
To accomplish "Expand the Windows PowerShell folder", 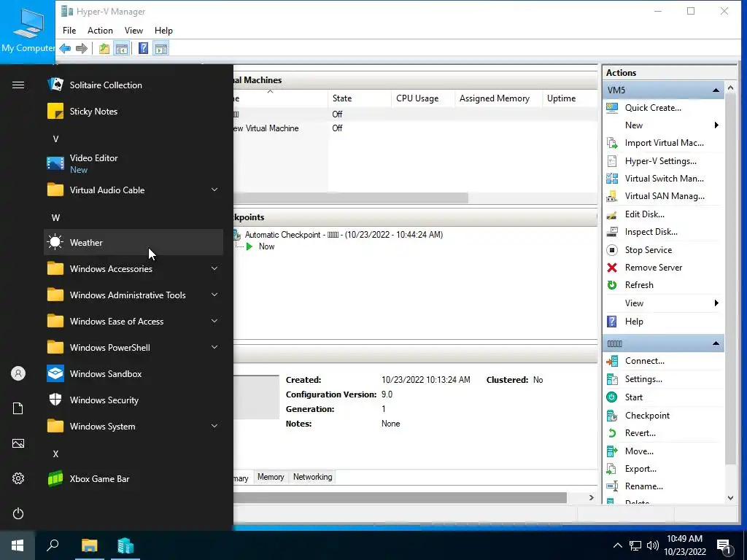I will 133,348.
